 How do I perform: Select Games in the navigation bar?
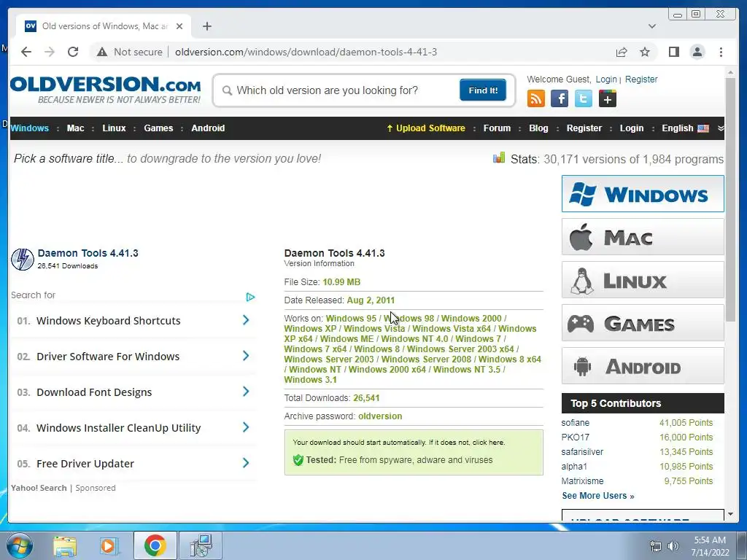point(158,128)
